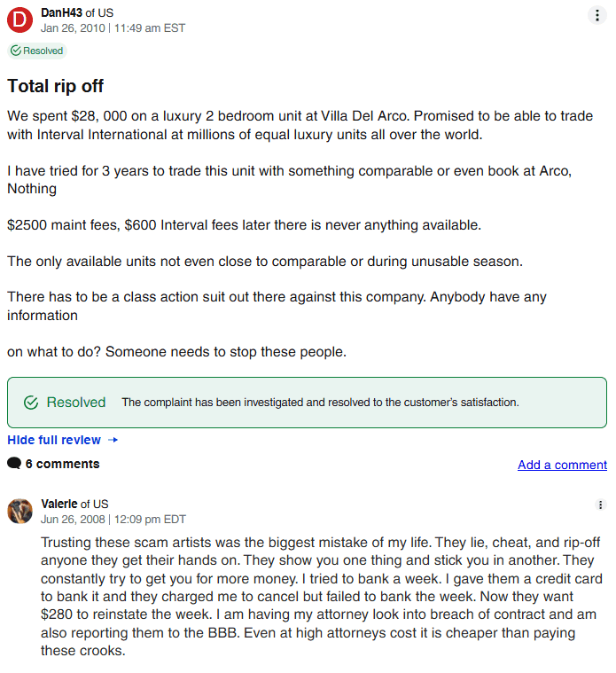Open the three-dot menu on DanH43's review
Image resolution: width=616 pixels, height=673 pixels.
point(597,15)
